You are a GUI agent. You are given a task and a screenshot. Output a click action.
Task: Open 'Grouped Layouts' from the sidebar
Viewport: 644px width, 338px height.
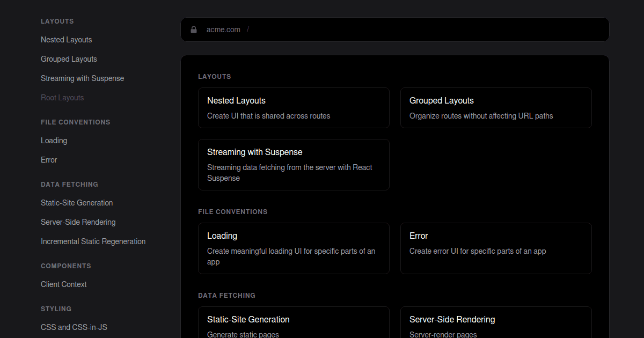pos(69,59)
